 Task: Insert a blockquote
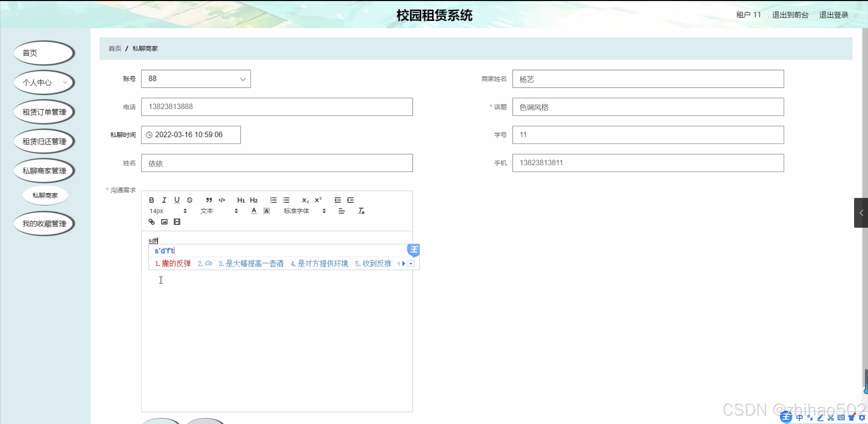point(209,200)
